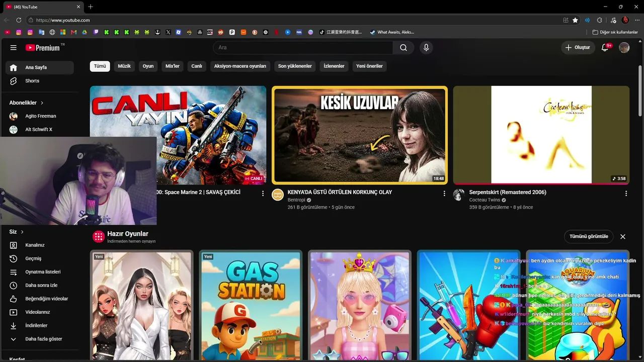
Task: Select the Canlı filter chip
Action: 197,66
